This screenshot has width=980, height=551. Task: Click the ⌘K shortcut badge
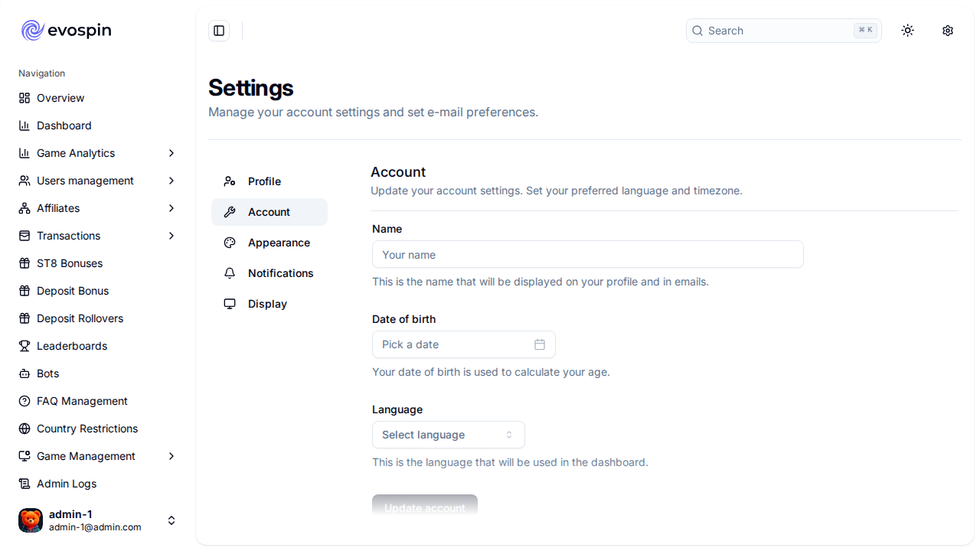(865, 31)
